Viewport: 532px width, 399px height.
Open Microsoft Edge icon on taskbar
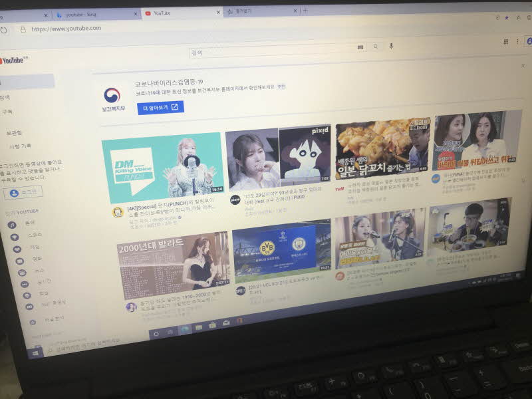[185, 329]
